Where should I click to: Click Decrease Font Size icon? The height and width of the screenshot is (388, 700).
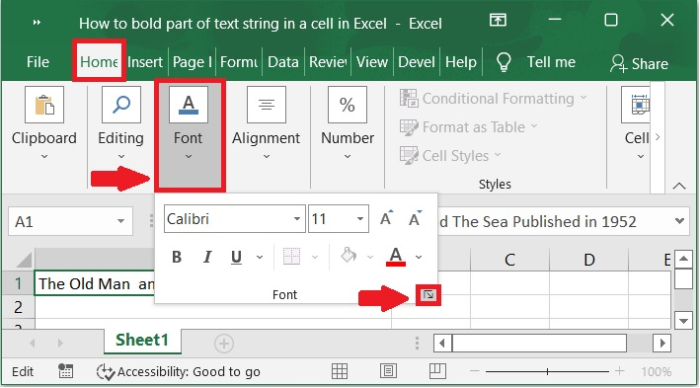(x=415, y=218)
